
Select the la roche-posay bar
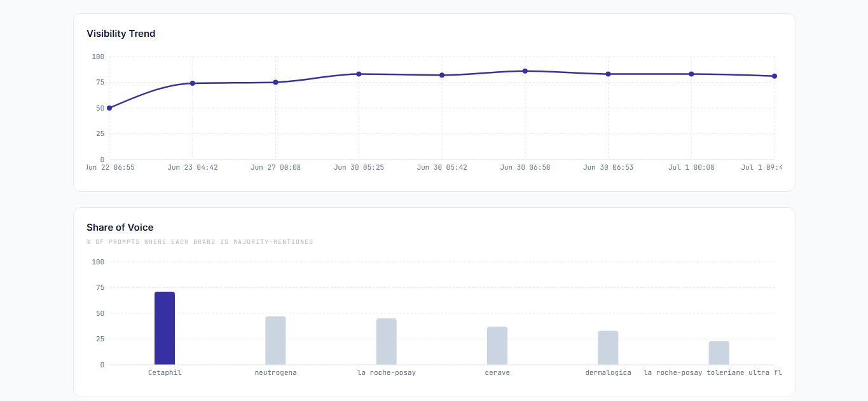coord(387,341)
